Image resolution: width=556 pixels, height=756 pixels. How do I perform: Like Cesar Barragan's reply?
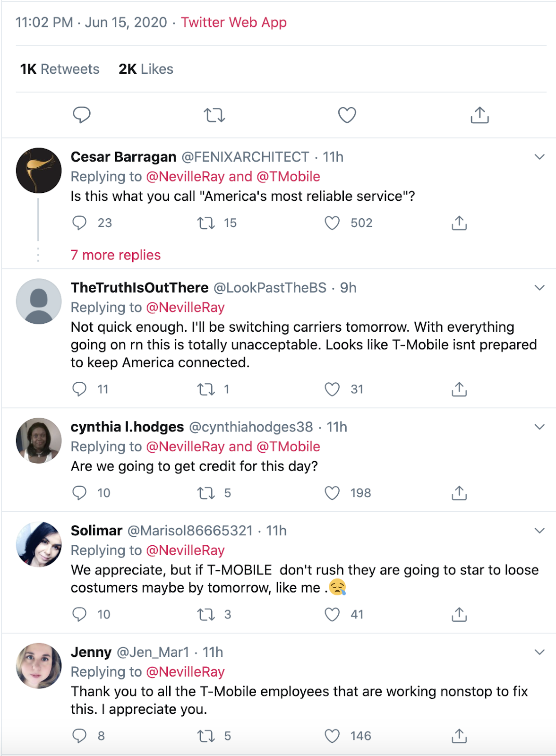tap(332, 223)
